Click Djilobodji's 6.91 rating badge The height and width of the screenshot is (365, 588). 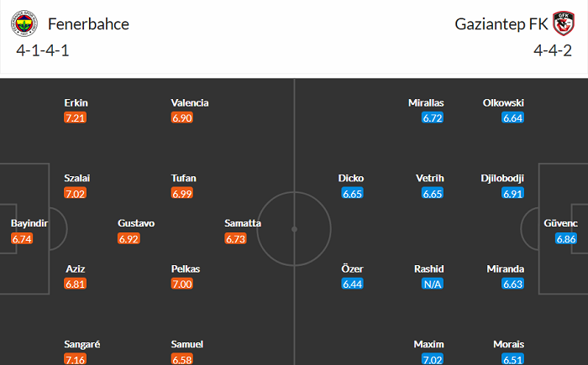click(x=512, y=194)
